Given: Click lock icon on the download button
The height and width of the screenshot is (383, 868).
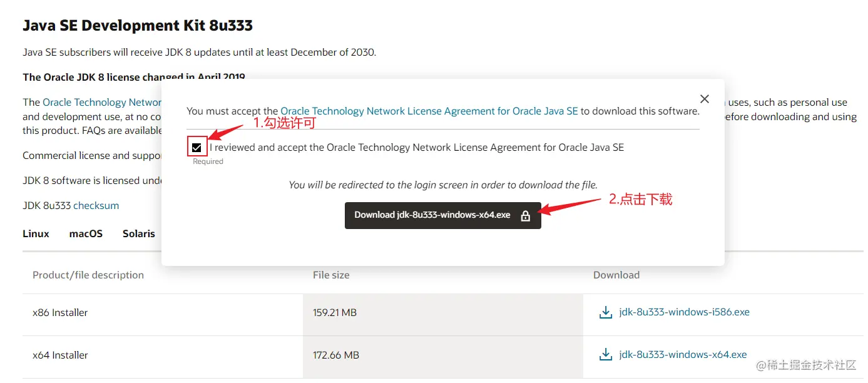Looking at the screenshot, I should 526,216.
